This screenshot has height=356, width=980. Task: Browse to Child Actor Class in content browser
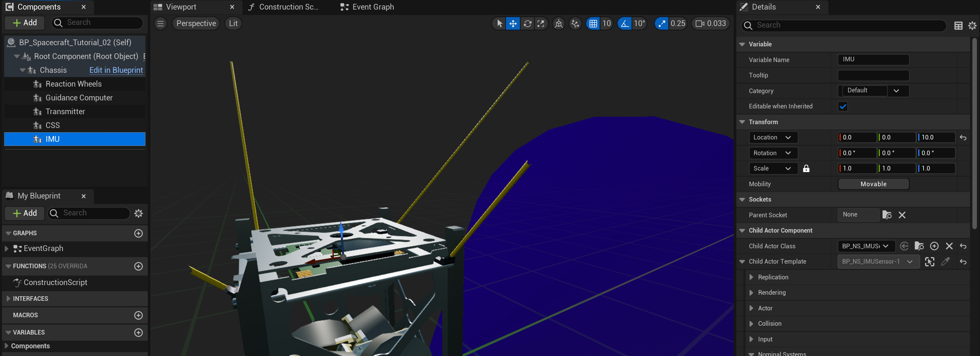pos(919,246)
